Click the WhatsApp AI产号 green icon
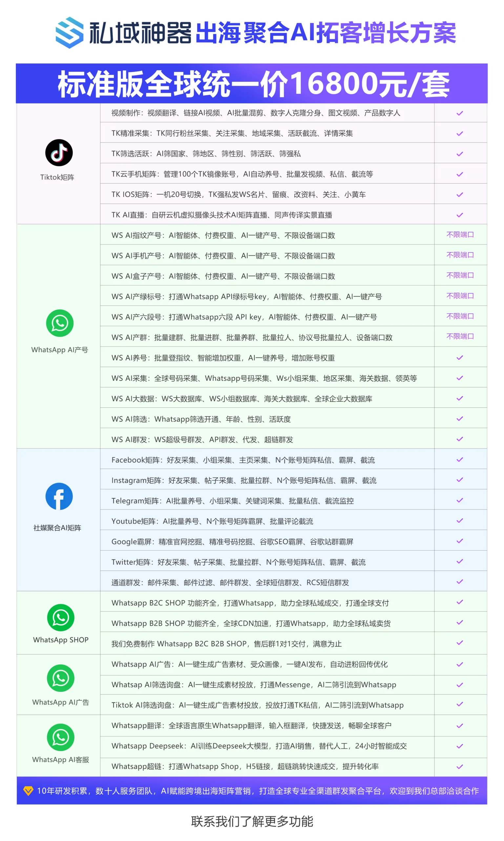The width and height of the screenshot is (504, 841). click(60, 323)
